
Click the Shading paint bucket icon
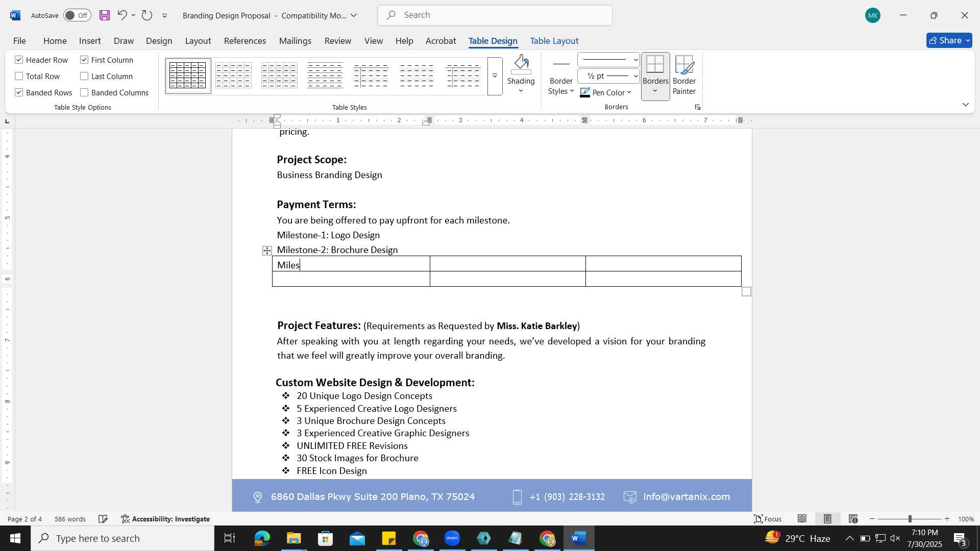pos(521,64)
